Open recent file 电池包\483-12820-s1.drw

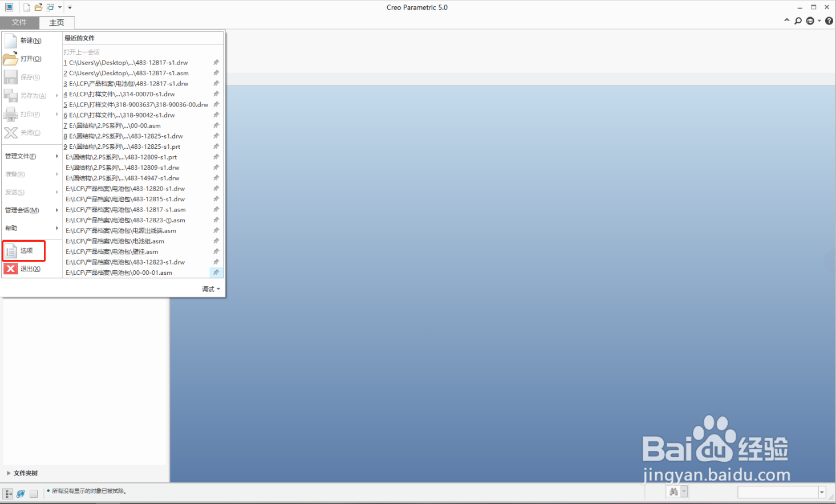pos(125,189)
